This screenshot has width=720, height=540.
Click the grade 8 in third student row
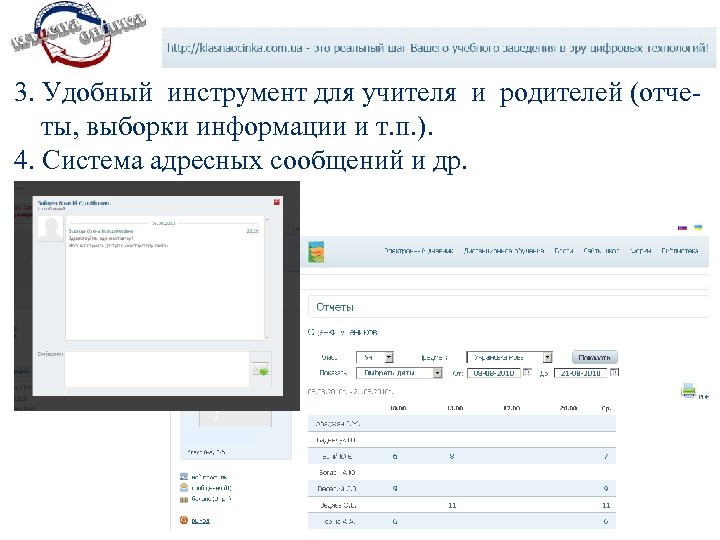[452, 456]
